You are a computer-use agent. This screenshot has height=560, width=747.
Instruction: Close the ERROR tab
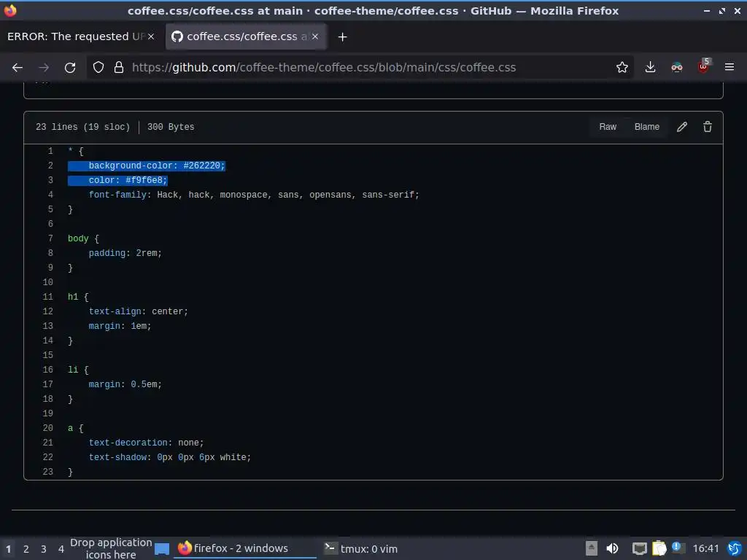(150, 36)
